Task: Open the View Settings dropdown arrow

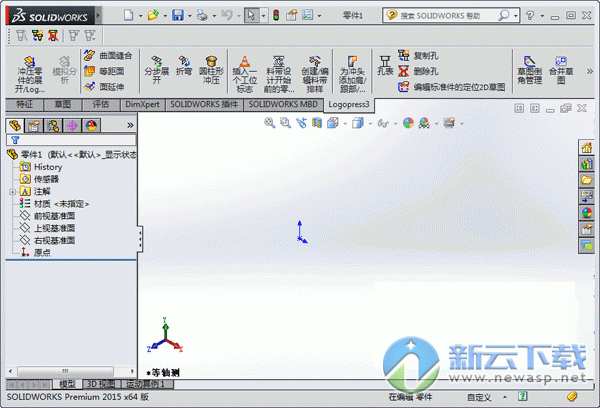Action: point(461,124)
